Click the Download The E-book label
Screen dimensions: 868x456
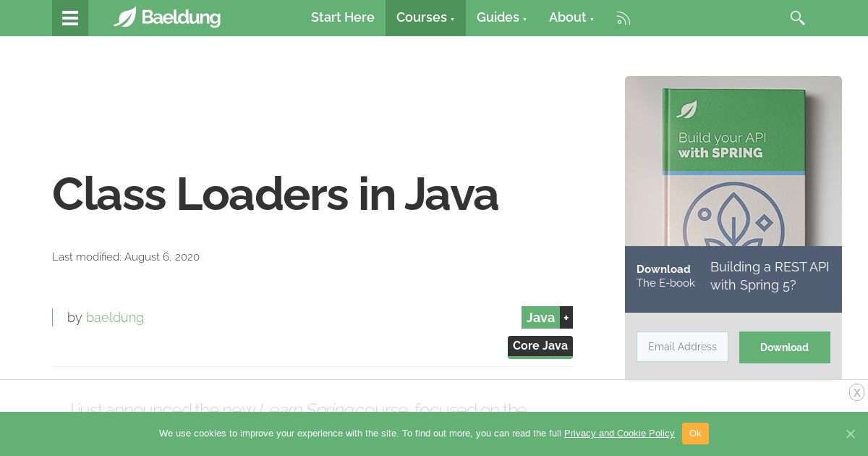[665, 276]
